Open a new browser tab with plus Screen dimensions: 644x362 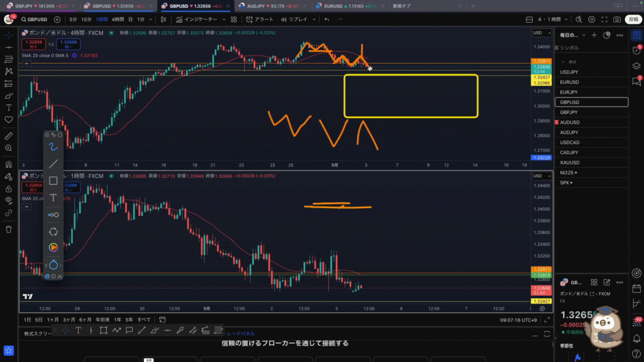pos(473,6)
